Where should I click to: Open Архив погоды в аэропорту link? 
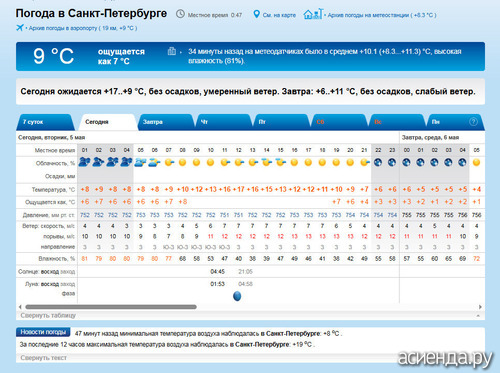click(x=83, y=28)
